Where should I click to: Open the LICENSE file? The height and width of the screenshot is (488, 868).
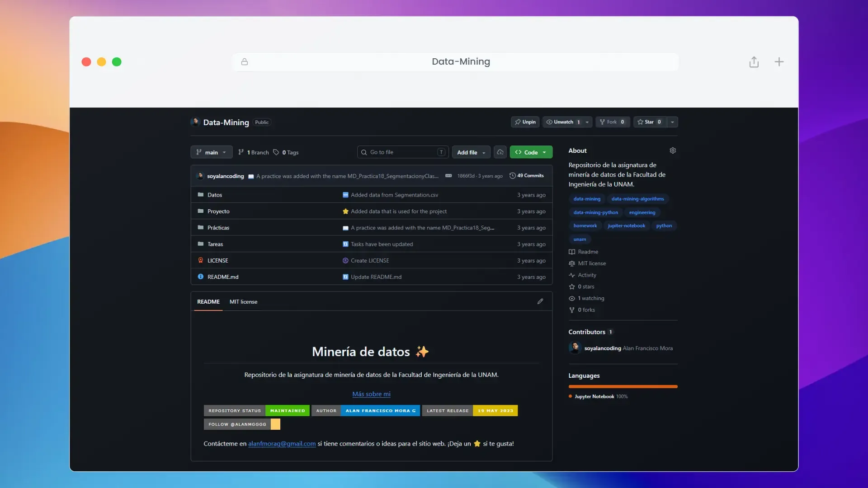(217, 260)
